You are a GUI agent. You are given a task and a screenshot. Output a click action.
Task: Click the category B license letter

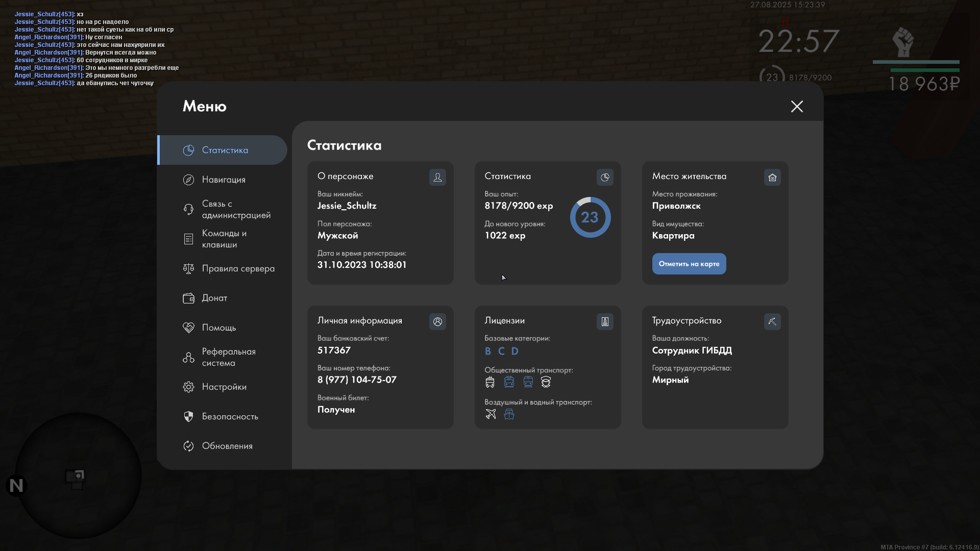(488, 351)
